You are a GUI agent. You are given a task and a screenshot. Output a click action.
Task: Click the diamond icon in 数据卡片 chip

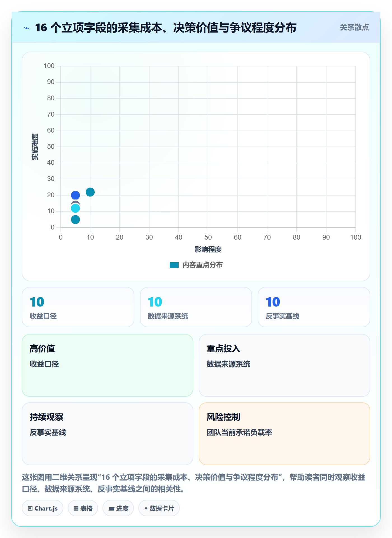coord(146,508)
